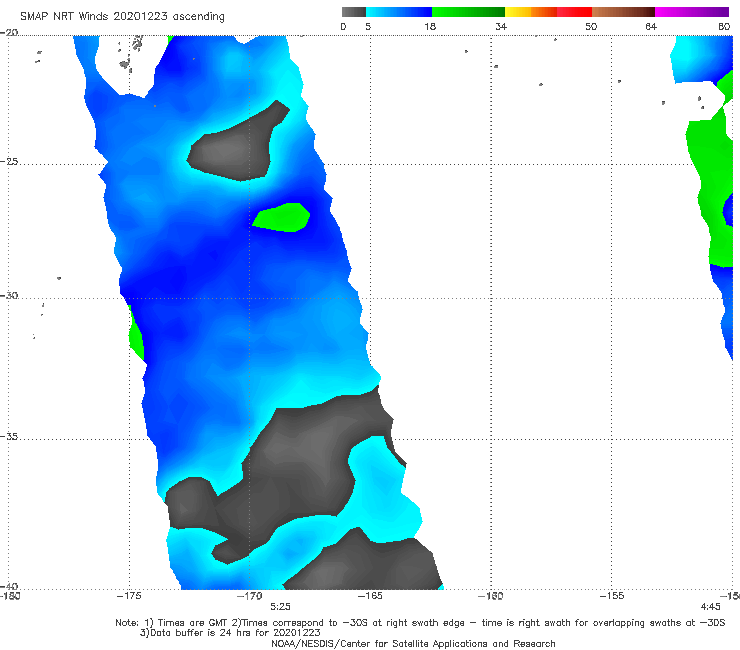This screenshot has width=740, height=650.
Task: Click the swath time '4:45'
Action: click(710, 607)
